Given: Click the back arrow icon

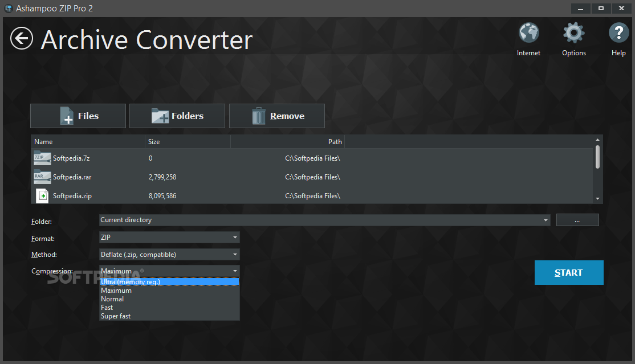Looking at the screenshot, I should pyautogui.click(x=22, y=39).
